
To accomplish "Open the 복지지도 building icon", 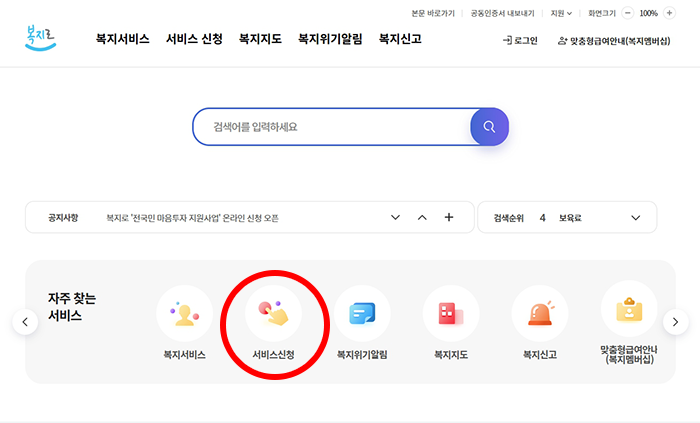I will pyautogui.click(x=451, y=313).
